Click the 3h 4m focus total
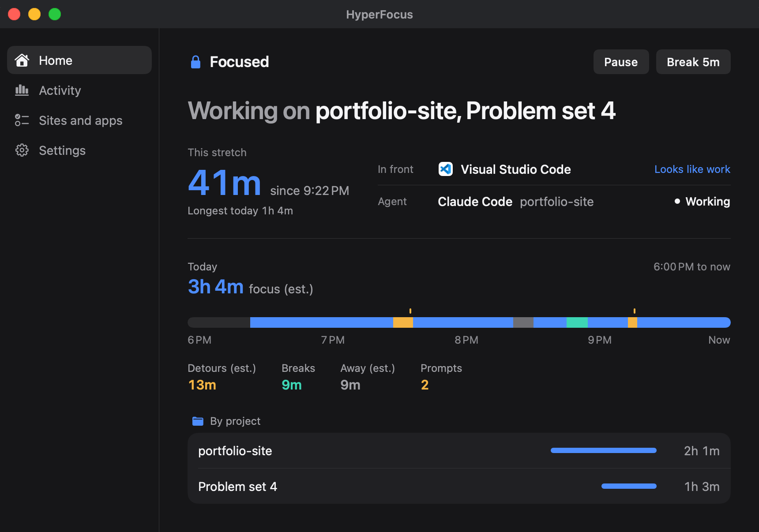The image size is (759, 532). pos(216,287)
